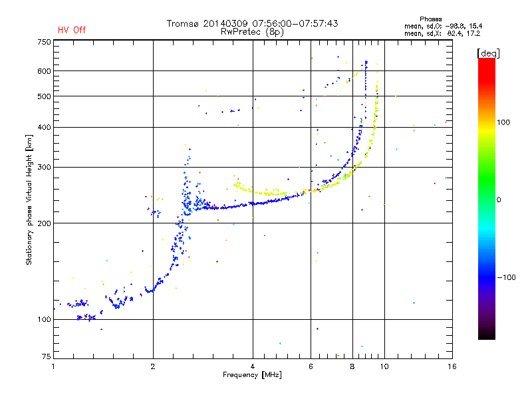Click the y-axis tick label '400'
The width and height of the screenshot is (532, 399).
coord(45,128)
